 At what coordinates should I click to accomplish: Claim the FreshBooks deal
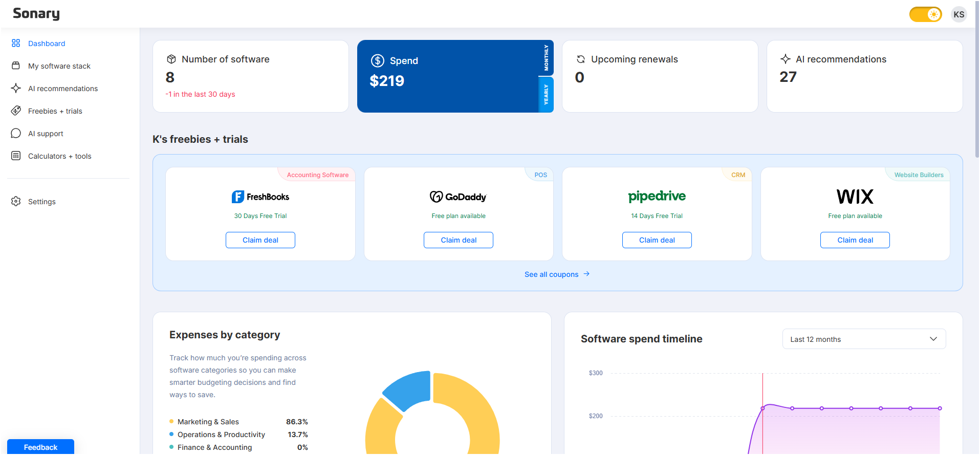[260, 240]
